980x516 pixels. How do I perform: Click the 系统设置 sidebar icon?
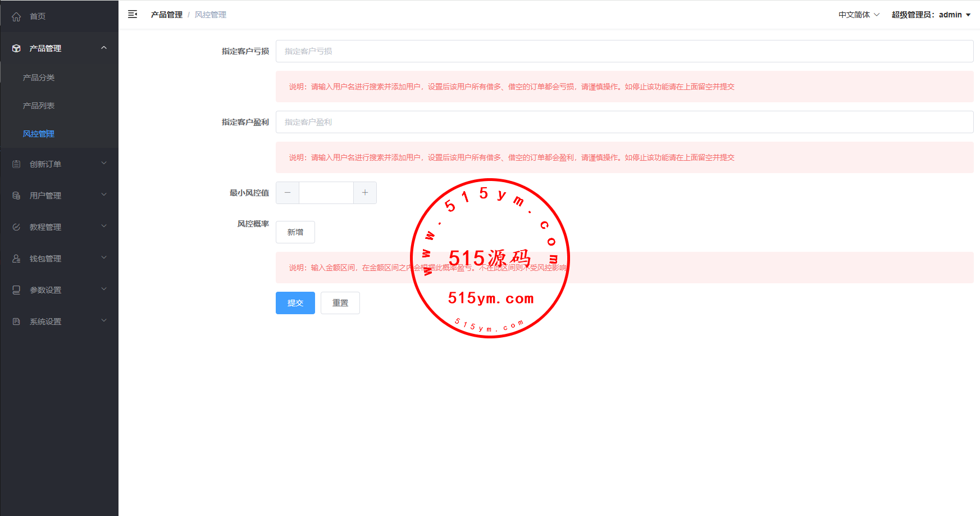[x=16, y=322]
